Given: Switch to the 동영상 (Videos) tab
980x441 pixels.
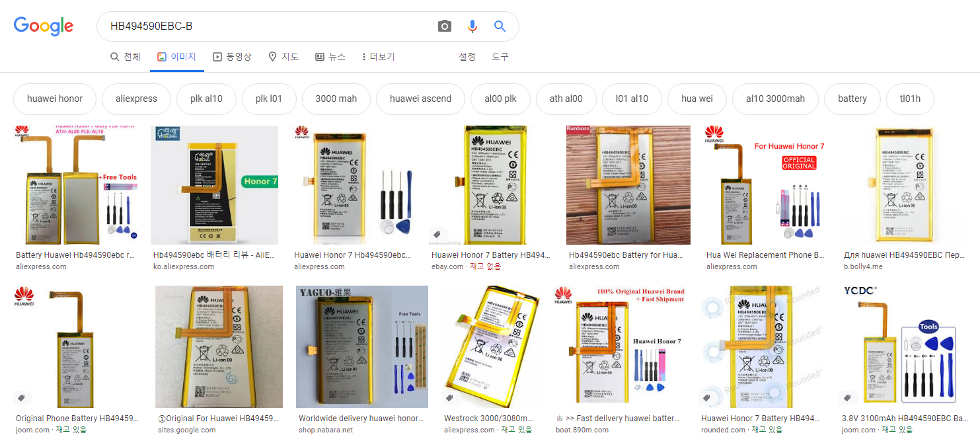Looking at the screenshot, I should (232, 57).
